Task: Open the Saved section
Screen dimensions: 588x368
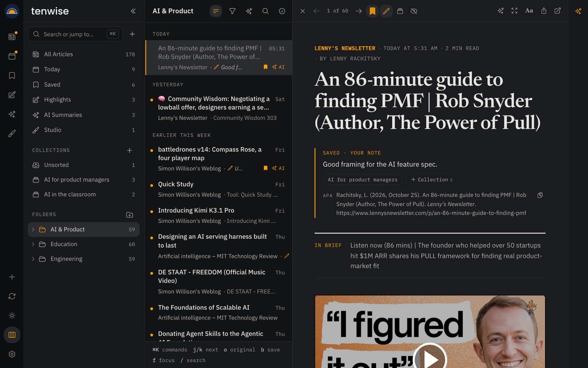Action: (x=84, y=84)
